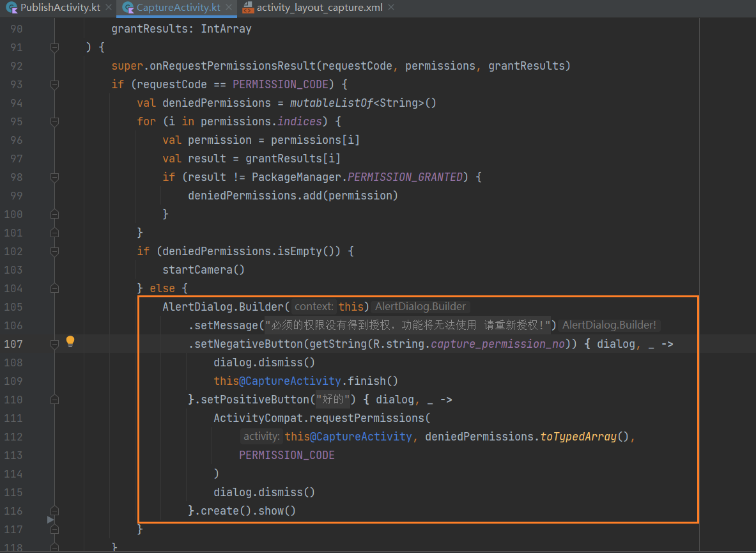The image size is (756, 553).
Task: Click PERMISSION_GRANTED on line 98
Action: (405, 177)
